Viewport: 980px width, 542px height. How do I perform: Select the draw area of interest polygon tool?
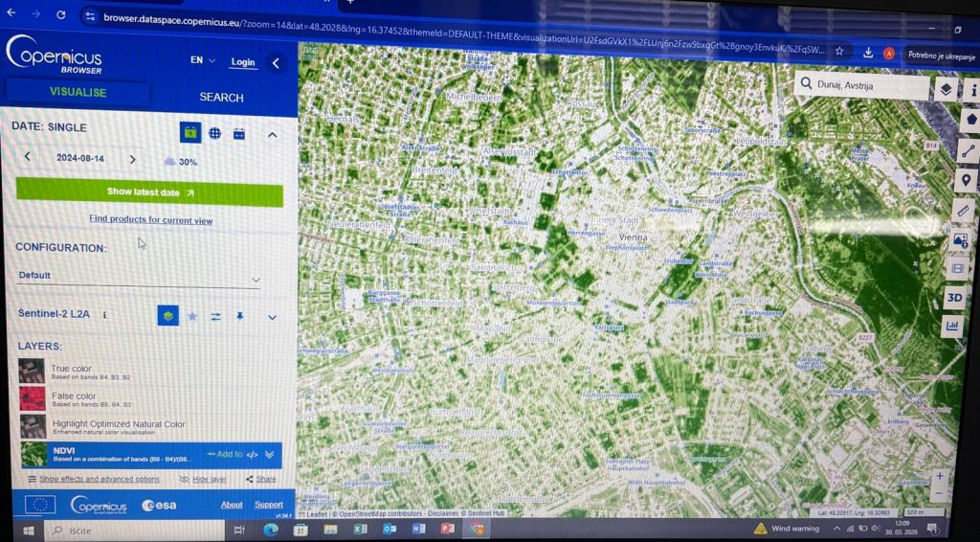tap(969, 120)
